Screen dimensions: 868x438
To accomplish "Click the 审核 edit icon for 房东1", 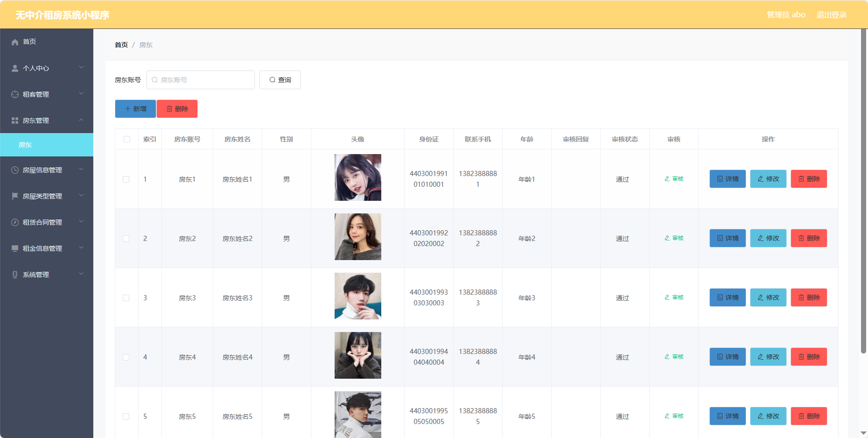I will click(x=667, y=179).
